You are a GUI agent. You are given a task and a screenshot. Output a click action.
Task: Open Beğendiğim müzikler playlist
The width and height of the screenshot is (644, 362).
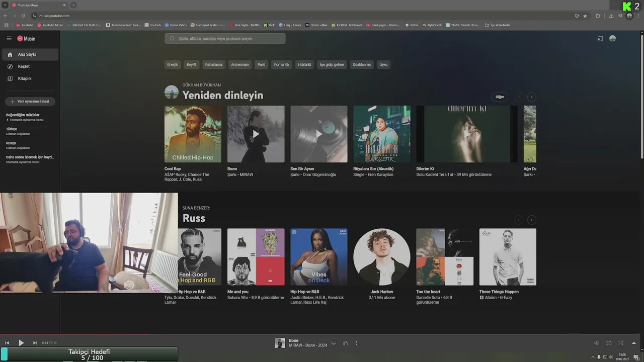point(30,117)
